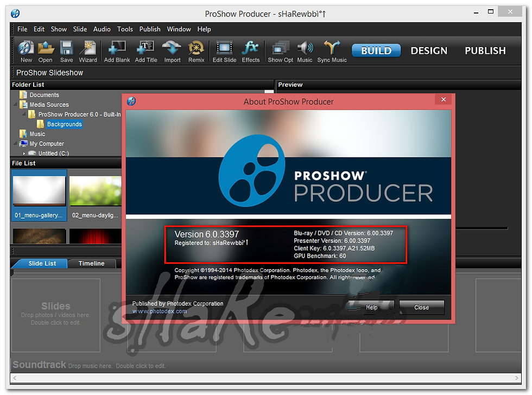This screenshot has height=395, width=532.
Task: Expand the Untitled (C:) drive node
Action: [x=24, y=153]
